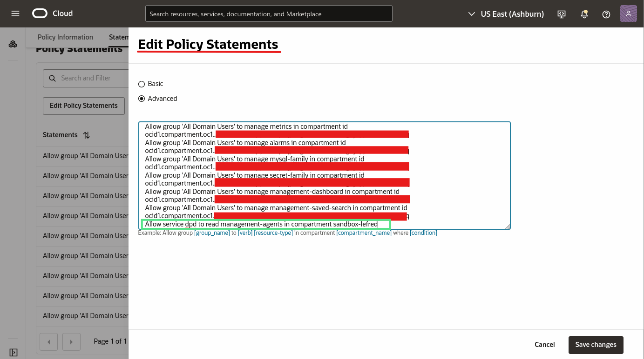Switch to the Policy Information tab
The width and height of the screenshot is (644, 359).
[65, 37]
